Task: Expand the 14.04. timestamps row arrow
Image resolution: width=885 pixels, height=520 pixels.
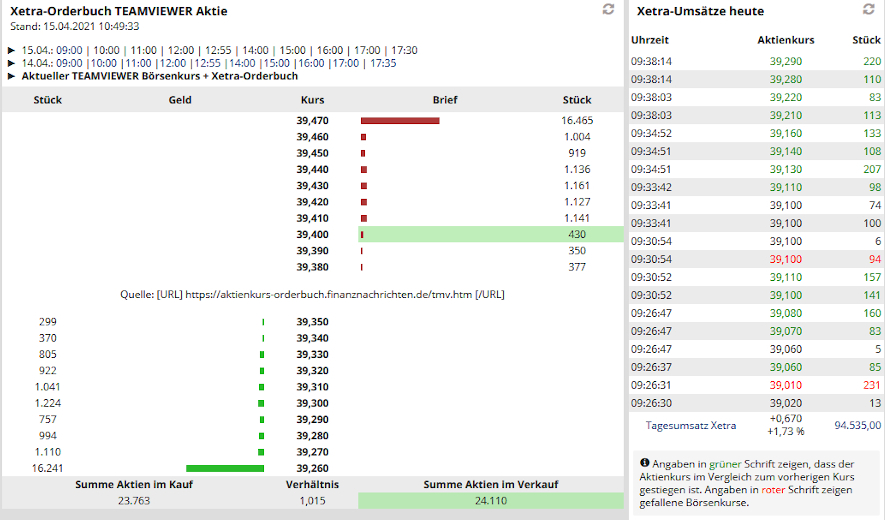Action: tap(11, 63)
